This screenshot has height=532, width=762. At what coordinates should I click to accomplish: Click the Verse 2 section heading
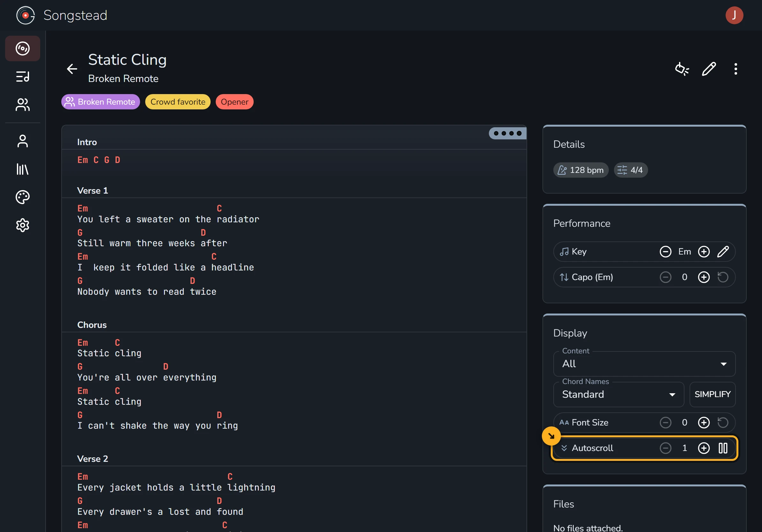click(x=93, y=459)
